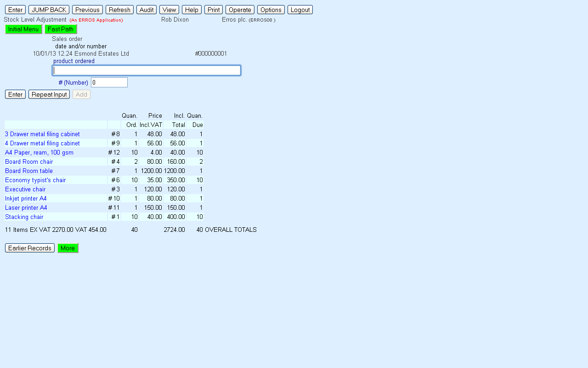Select the Laser printer A4 link
588x368 pixels.
click(26, 208)
